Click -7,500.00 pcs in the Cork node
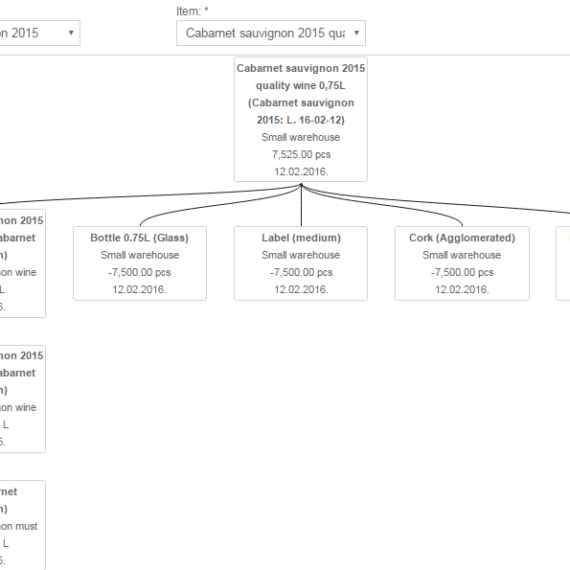 coord(462,272)
